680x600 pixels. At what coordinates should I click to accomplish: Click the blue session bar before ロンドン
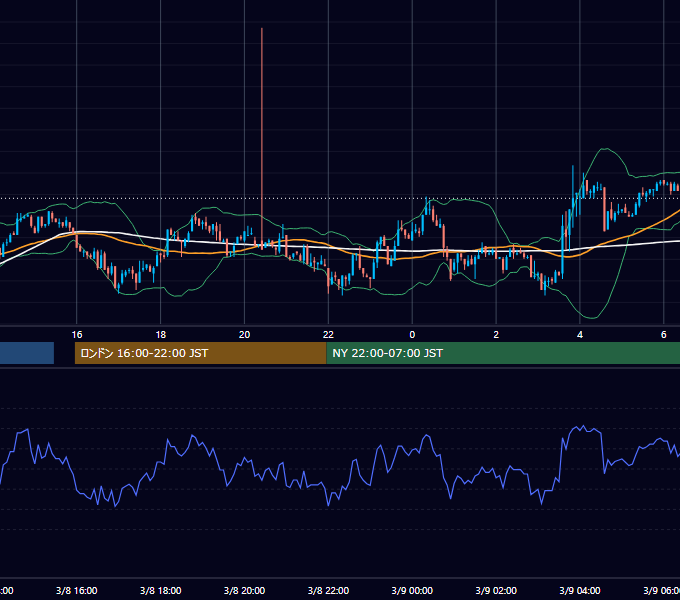click(27, 353)
